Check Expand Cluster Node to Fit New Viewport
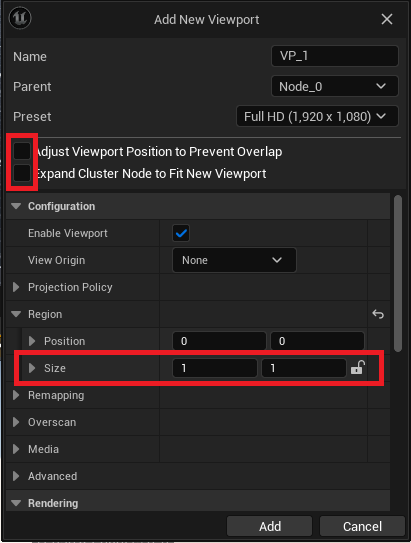This screenshot has height=543, width=411. point(22,173)
